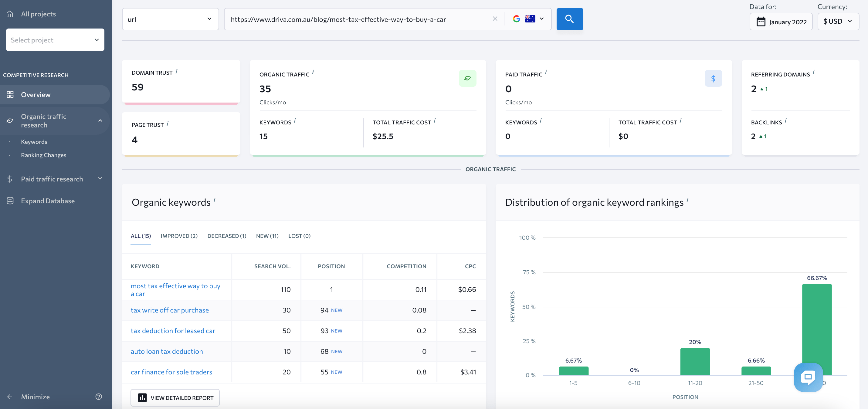Open the Overview grid icon
Viewport: 868px width, 409px height.
point(10,95)
